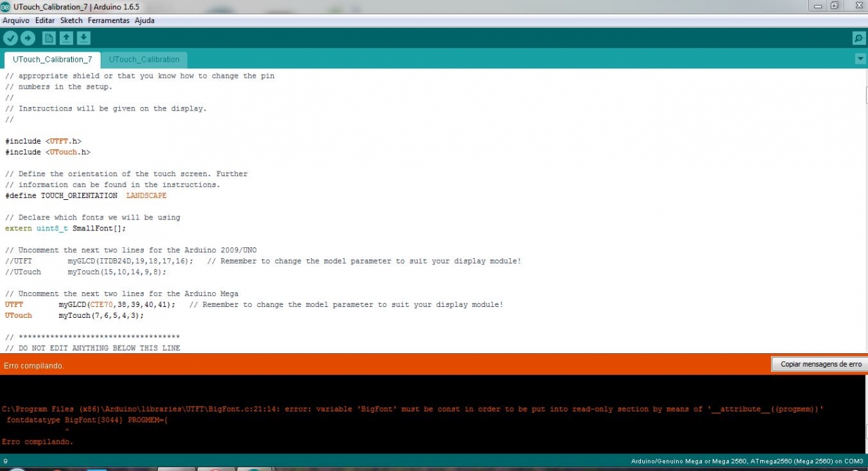Save the sketch with the down-arrow icon
This screenshot has height=471, width=868.
83,39
